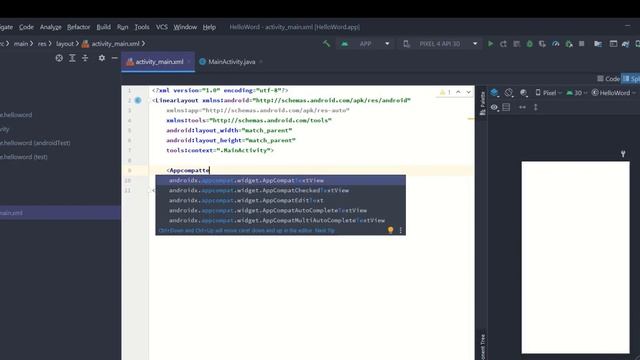The width and height of the screenshot is (640, 360).
Task: Click the Stop square icon in toolbar
Action: [582, 44]
